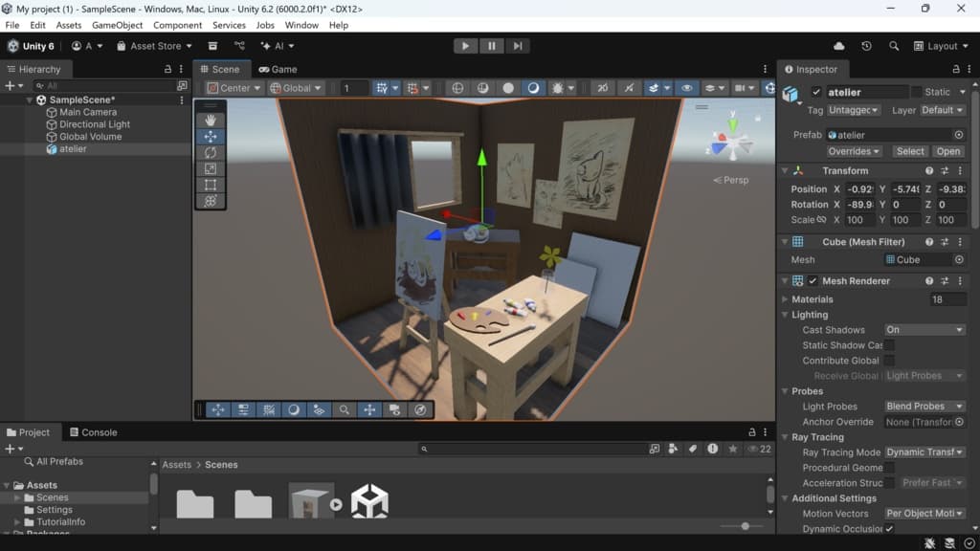Open the Undo History icon
Image resolution: width=980 pixels, height=551 pixels.
(866, 46)
